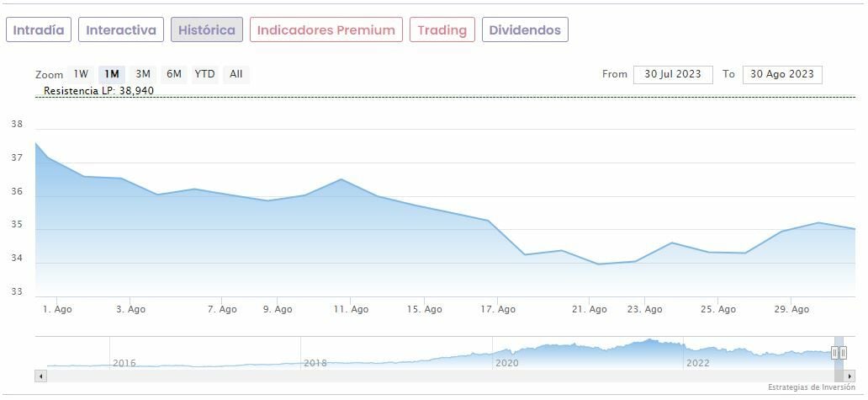Screen dimensions: 868x400
Task: Choose the 6M zoom period
Action: click(174, 74)
